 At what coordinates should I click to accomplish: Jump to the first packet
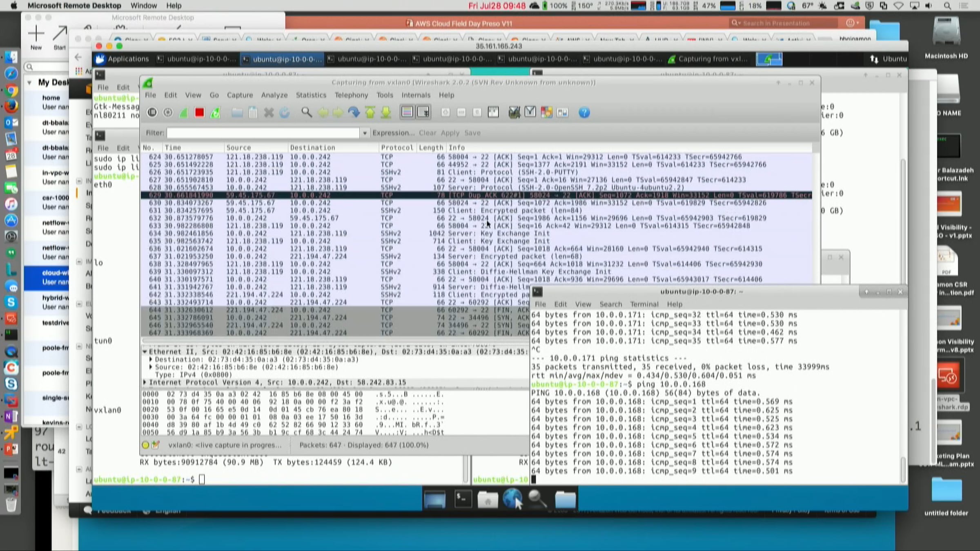[370, 112]
